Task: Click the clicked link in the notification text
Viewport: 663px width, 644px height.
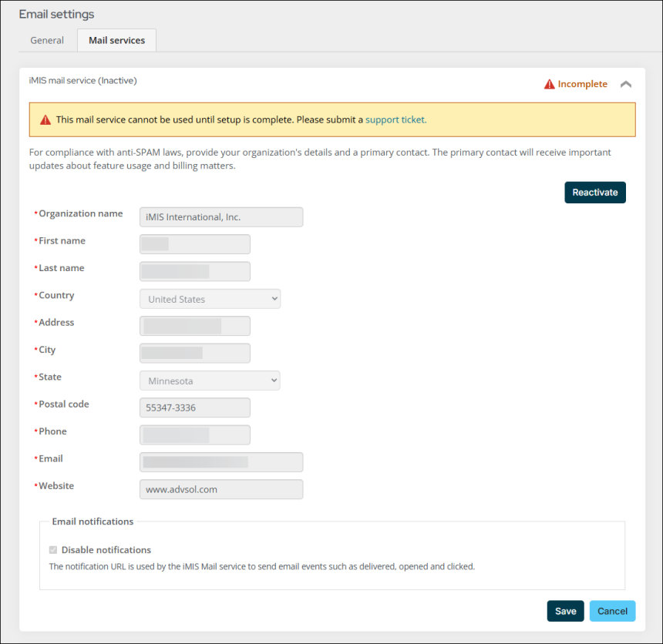Action: [459, 566]
